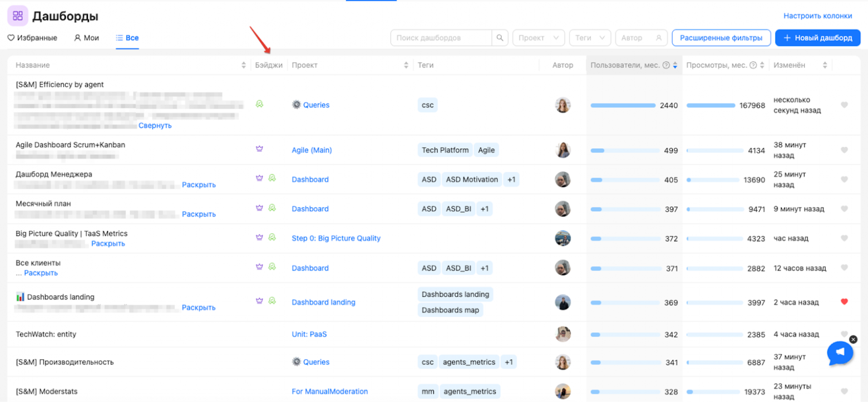This screenshot has width=868, height=402.
Task: Click the help icon beside Просмотры, мес.
Action: pos(753,65)
